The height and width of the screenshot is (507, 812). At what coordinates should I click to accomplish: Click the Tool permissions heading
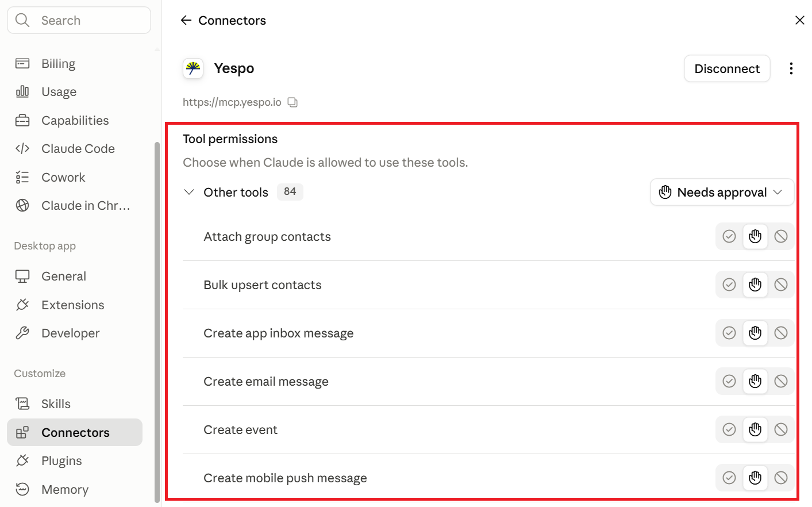[x=230, y=139]
